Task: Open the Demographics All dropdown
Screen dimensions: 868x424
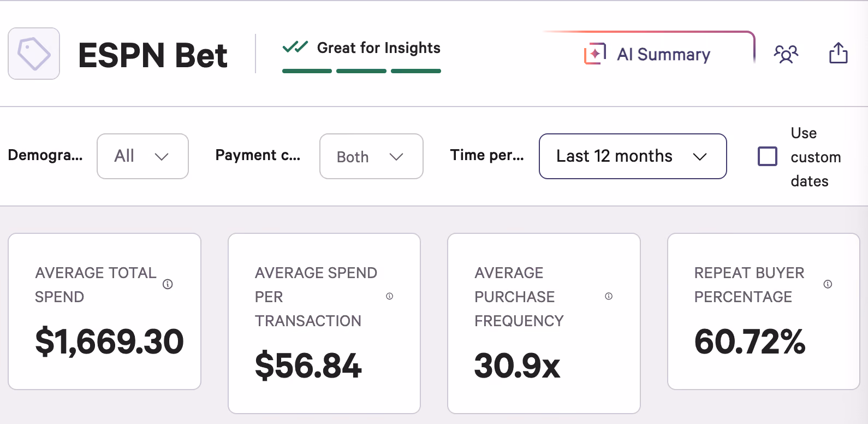Action: (x=142, y=156)
